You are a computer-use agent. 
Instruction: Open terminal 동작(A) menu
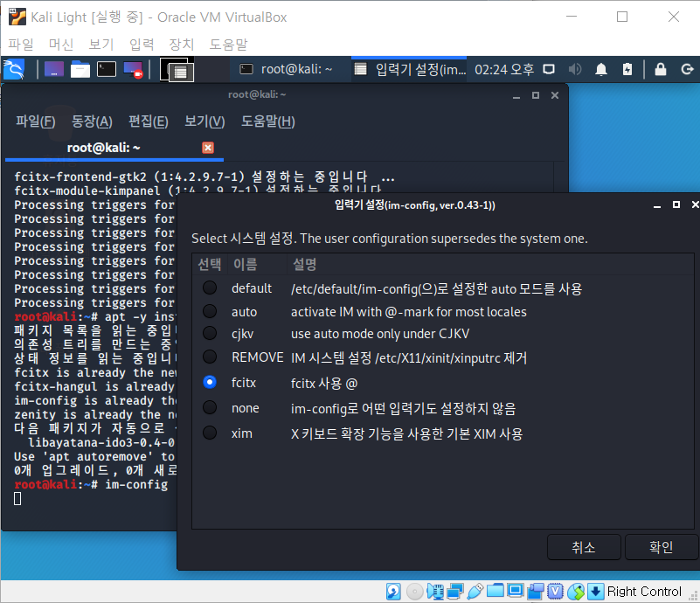[x=92, y=121]
